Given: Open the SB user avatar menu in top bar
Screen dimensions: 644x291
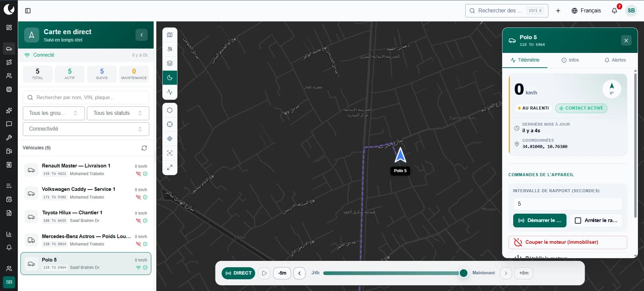Looking at the screenshot, I should (x=631, y=11).
